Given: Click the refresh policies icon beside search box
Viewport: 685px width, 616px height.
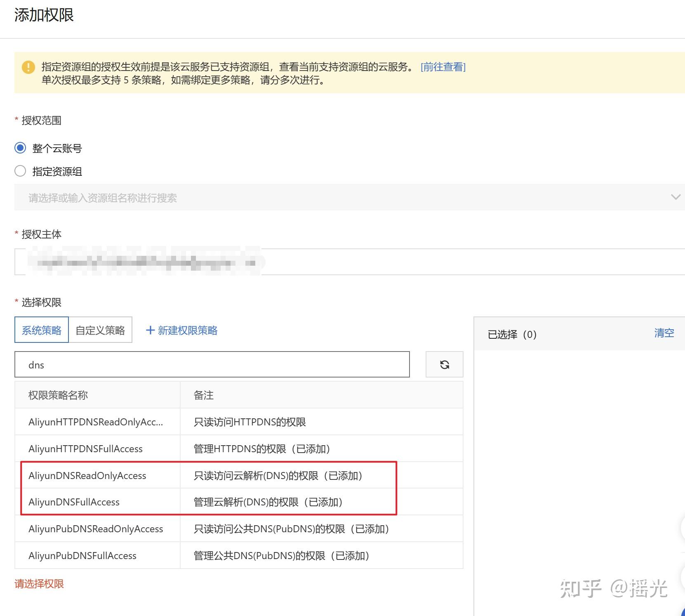Looking at the screenshot, I should pos(444,364).
